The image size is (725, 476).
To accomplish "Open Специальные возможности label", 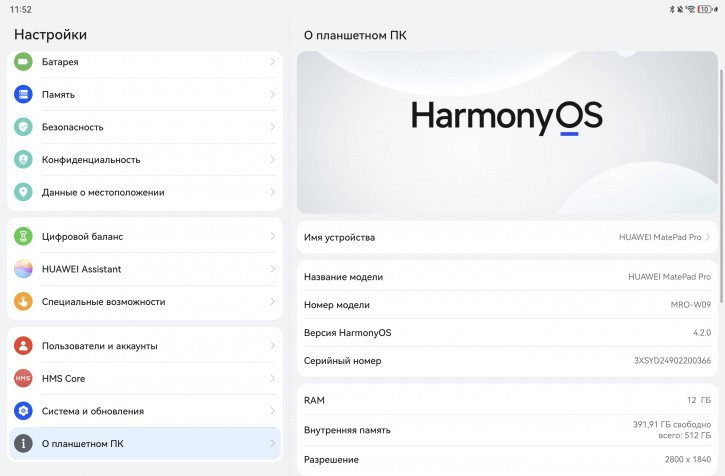I will coord(104,302).
